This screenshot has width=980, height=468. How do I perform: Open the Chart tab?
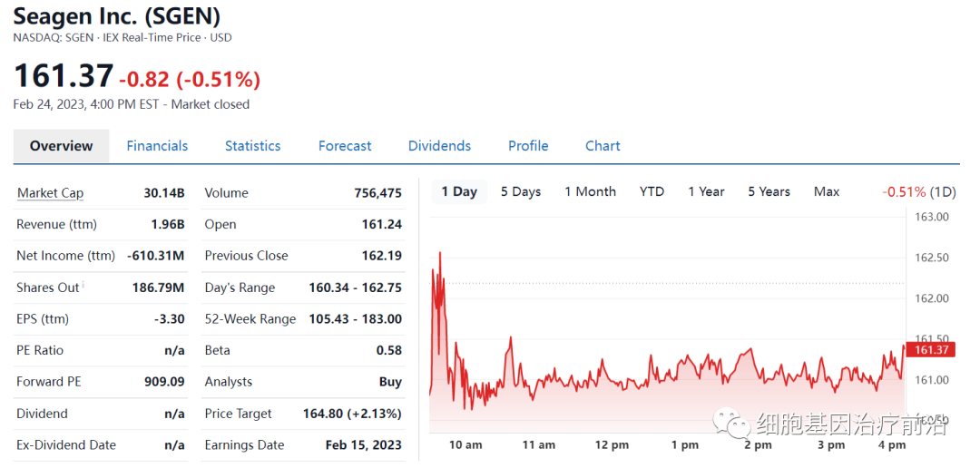[603, 146]
